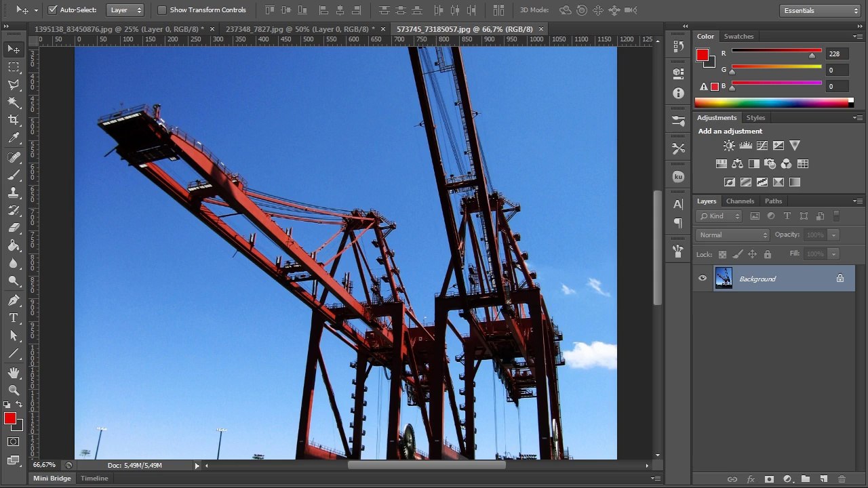Switch to the Styles tab
The image size is (868, 488).
coord(755,118)
